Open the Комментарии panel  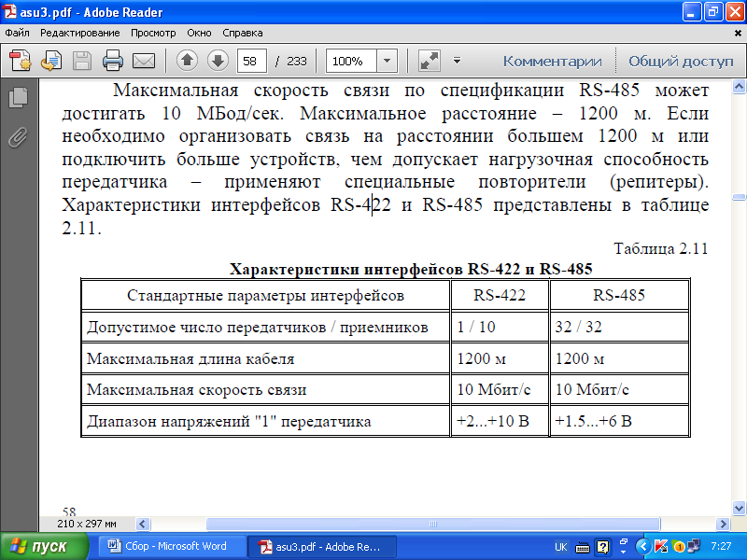point(552,61)
